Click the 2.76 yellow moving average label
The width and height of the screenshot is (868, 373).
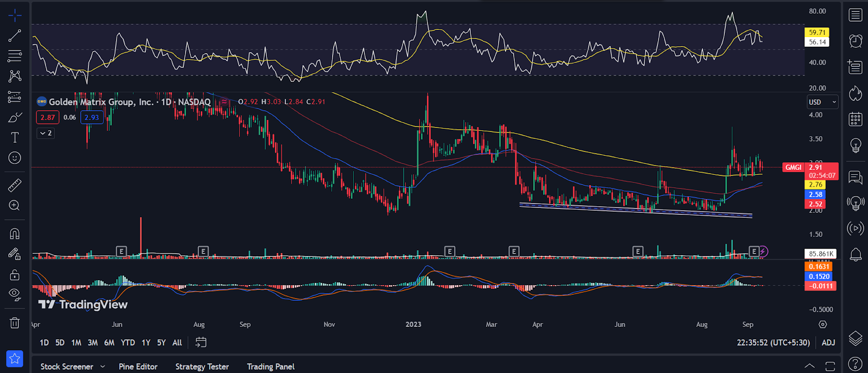point(816,185)
